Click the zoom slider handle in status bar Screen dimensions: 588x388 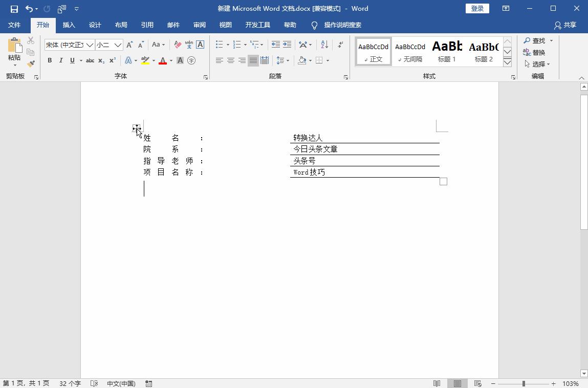click(x=524, y=383)
